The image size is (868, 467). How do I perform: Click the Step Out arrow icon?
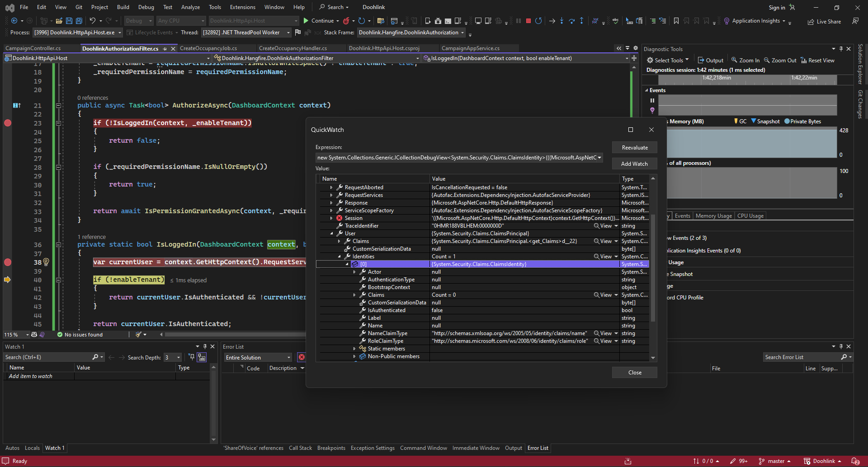(x=581, y=21)
